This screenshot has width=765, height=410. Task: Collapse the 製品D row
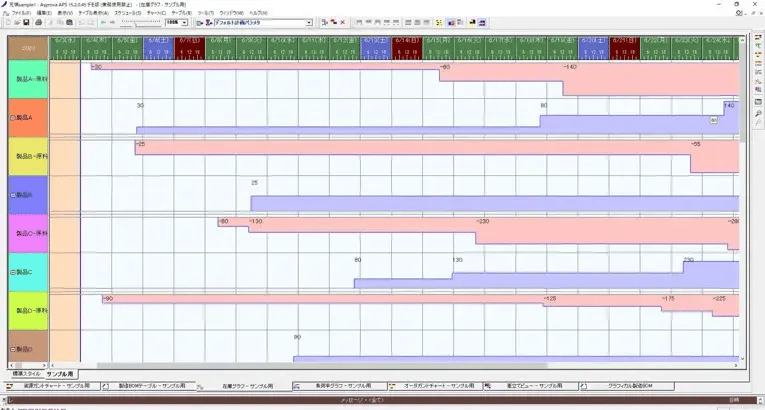click(12, 349)
